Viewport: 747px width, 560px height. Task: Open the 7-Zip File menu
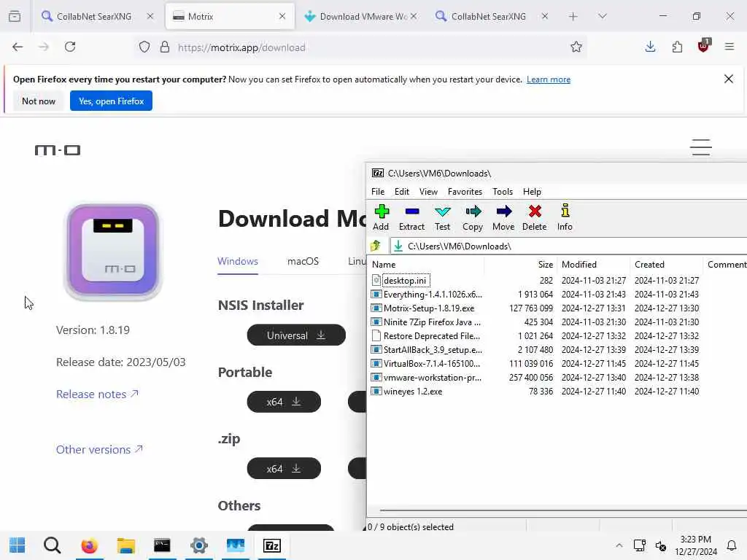[x=378, y=192]
